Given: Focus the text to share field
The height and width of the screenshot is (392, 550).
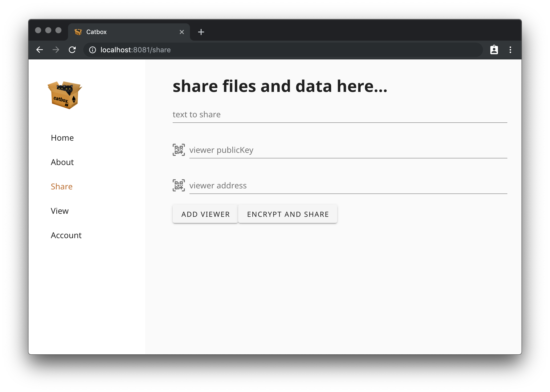Looking at the screenshot, I should point(340,115).
